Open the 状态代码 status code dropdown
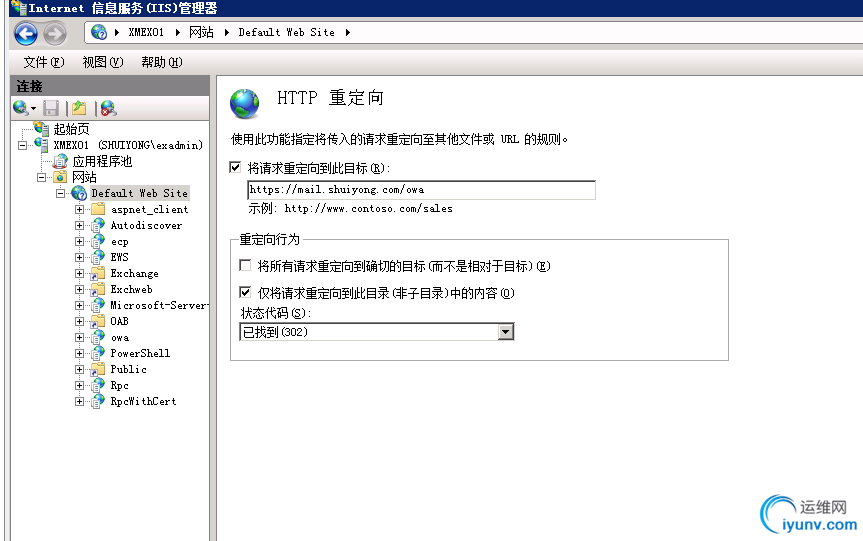The height and width of the screenshot is (541, 863). pyautogui.click(x=506, y=332)
